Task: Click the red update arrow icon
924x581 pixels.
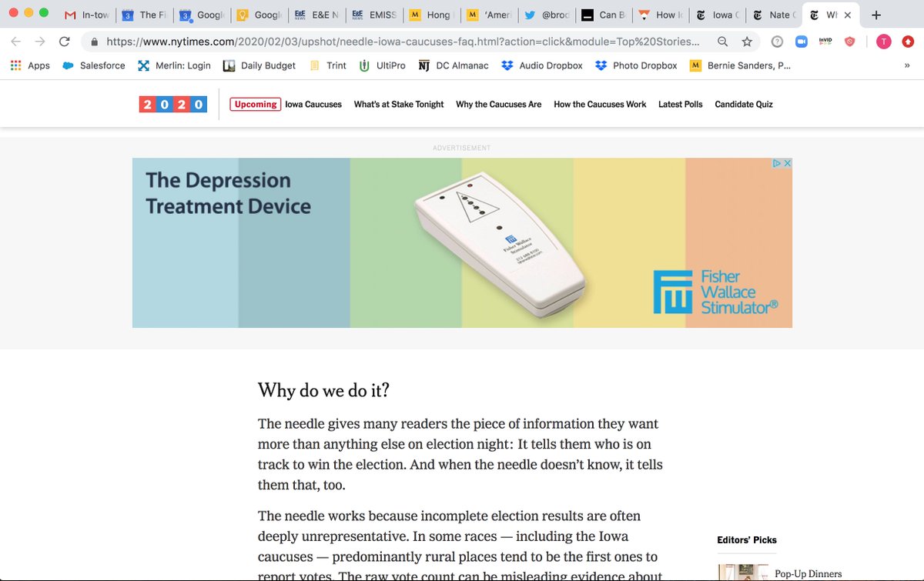Action: (x=909, y=42)
